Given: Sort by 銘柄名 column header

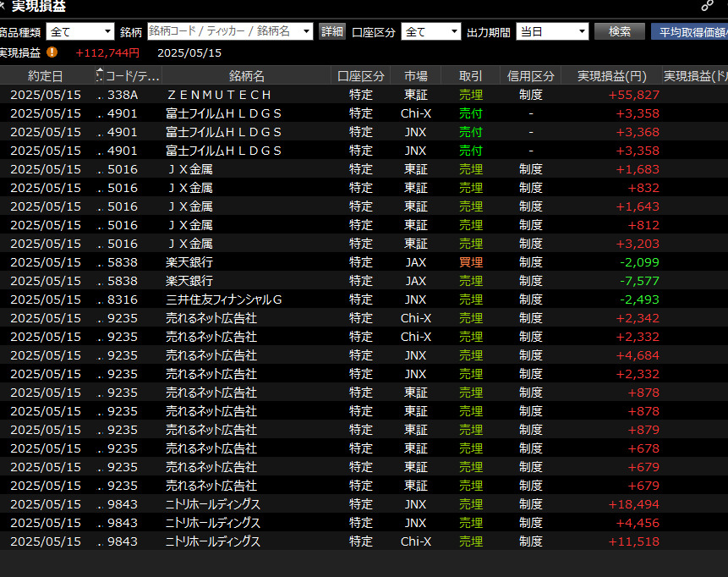Looking at the screenshot, I should tap(247, 76).
